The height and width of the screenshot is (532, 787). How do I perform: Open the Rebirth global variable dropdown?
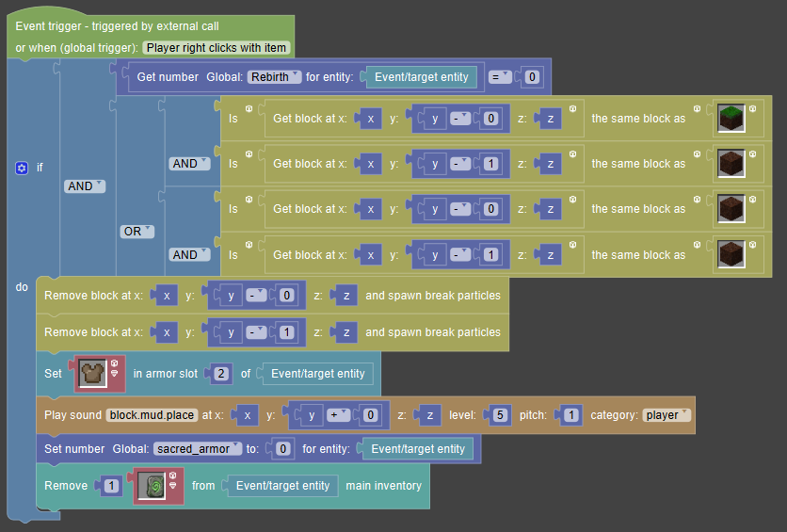pyautogui.click(x=274, y=77)
